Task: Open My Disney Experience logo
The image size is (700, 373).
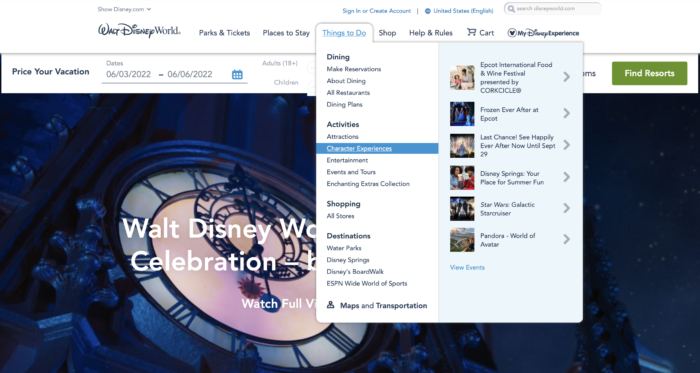Action: [x=543, y=33]
